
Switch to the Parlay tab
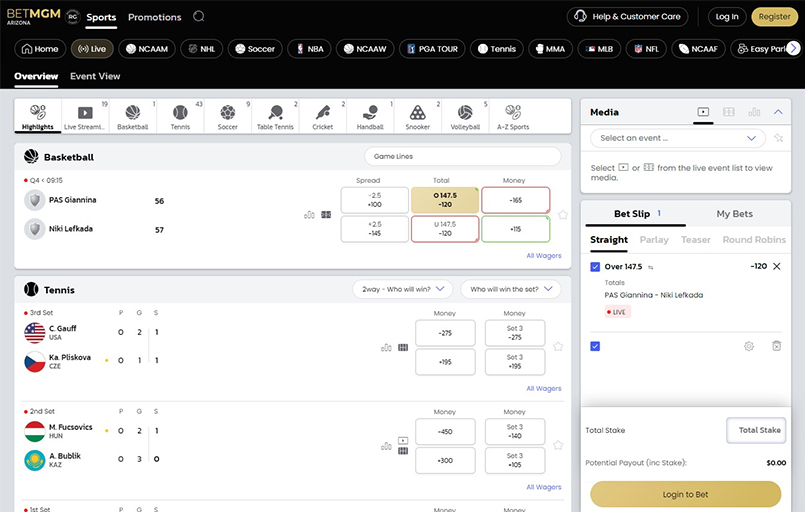click(x=654, y=240)
